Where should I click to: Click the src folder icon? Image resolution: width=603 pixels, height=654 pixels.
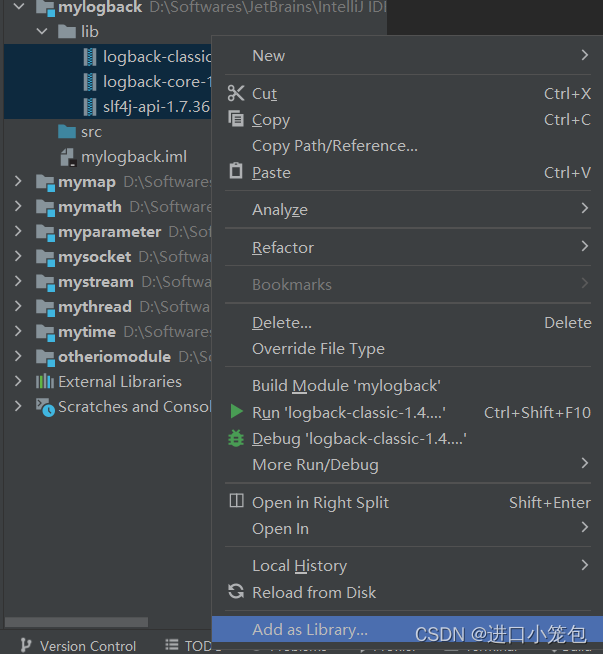(67, 132)
